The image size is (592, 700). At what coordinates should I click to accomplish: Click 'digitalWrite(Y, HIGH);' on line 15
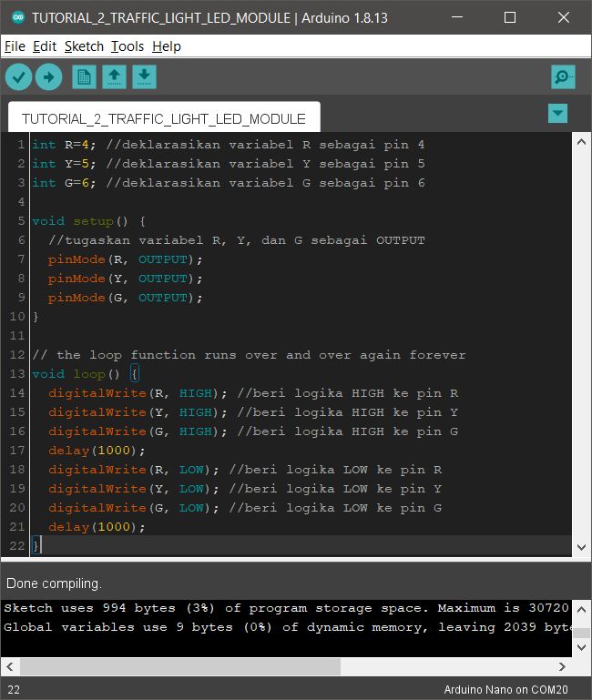138,412
